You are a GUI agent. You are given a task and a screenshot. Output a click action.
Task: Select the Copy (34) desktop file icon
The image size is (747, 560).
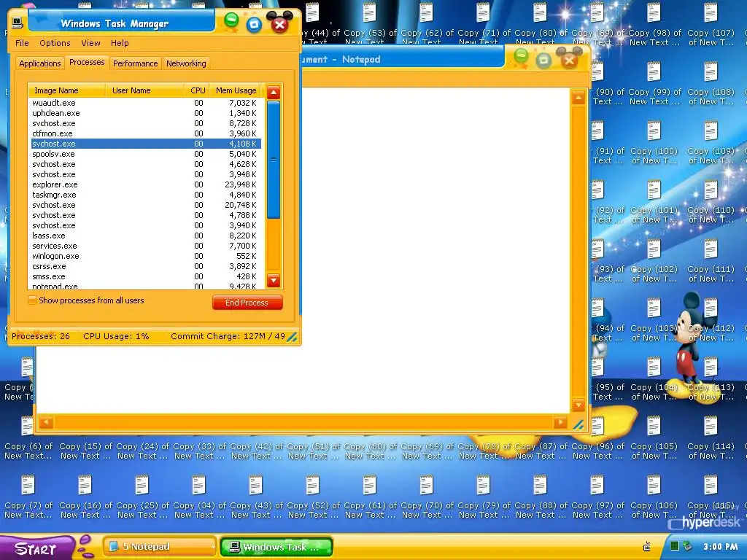[x=198, y=485]
